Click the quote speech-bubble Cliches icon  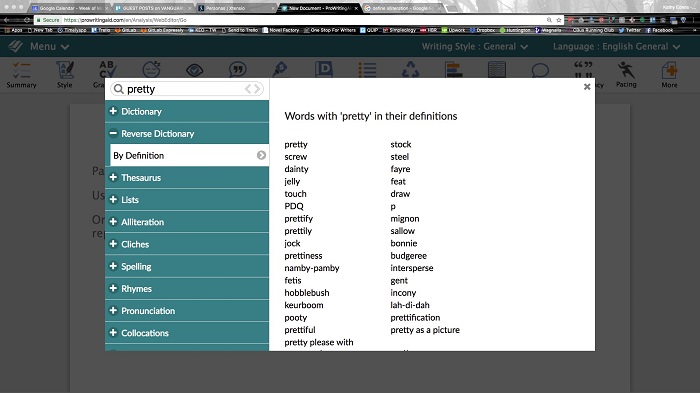[238, 70]
